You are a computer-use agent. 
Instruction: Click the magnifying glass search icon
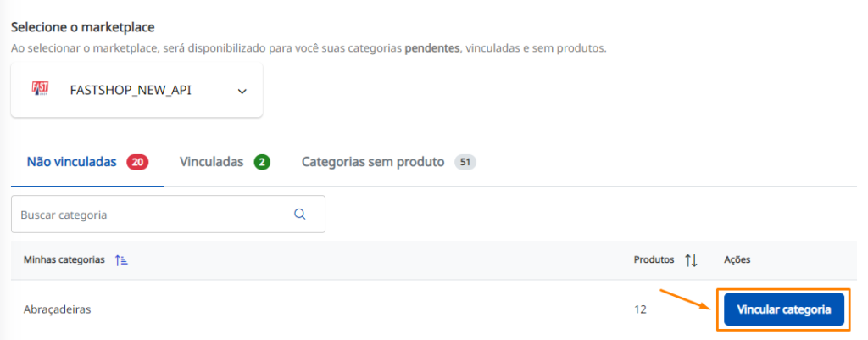(300, 215)
